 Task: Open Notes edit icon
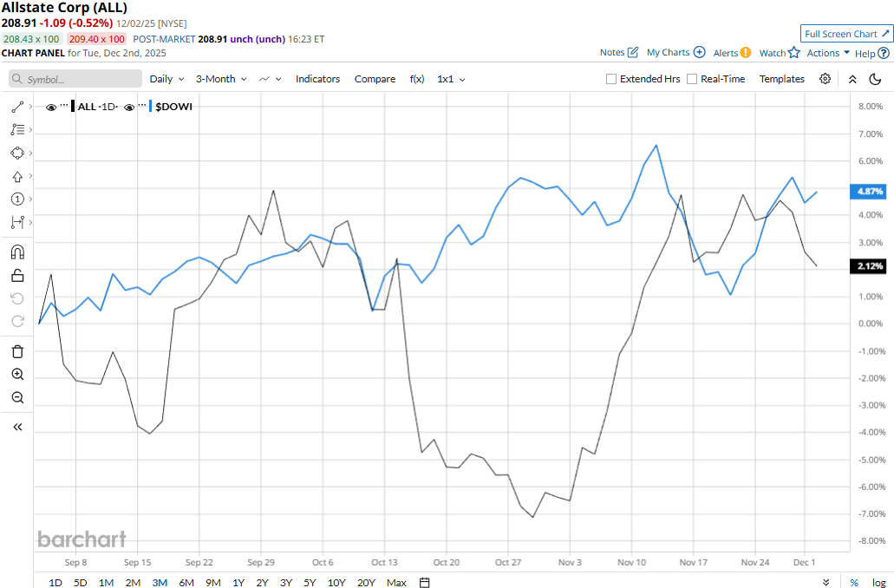click(633, 53)
